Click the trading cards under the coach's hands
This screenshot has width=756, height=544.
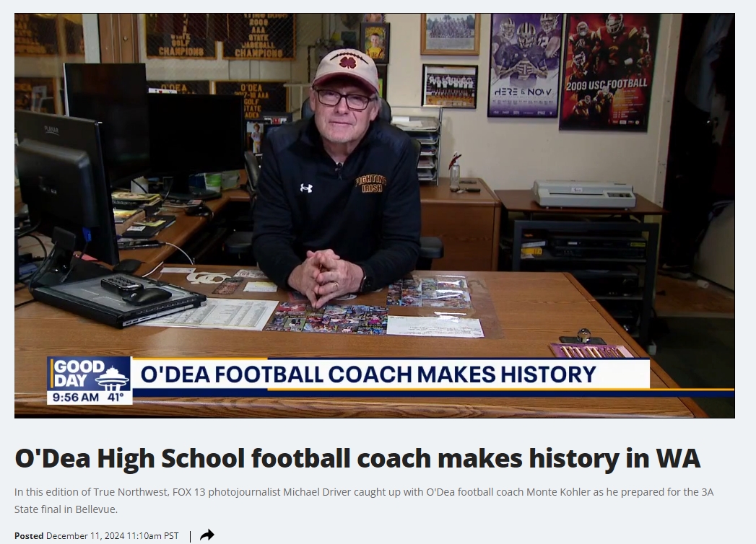click(x=326, y=317)
